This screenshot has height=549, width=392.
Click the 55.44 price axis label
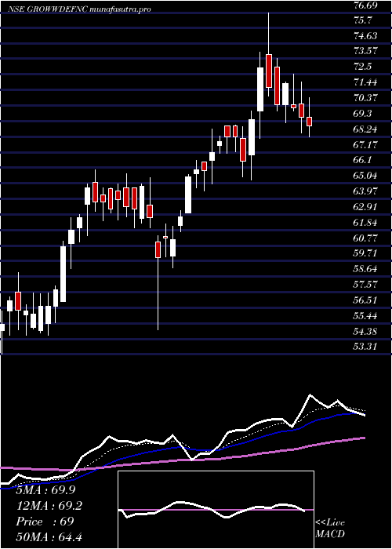[366, 316]
